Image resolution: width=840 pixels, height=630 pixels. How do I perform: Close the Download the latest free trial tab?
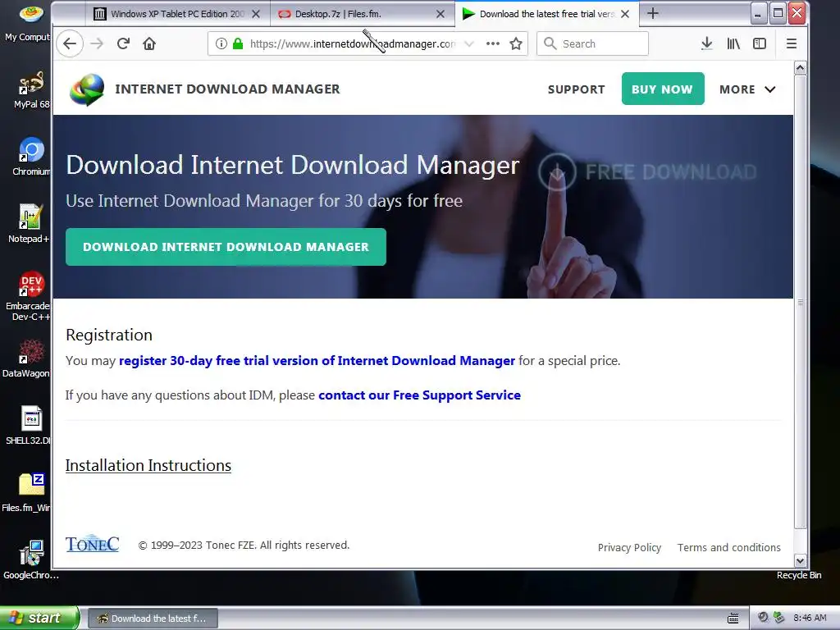tap(625, 14)
